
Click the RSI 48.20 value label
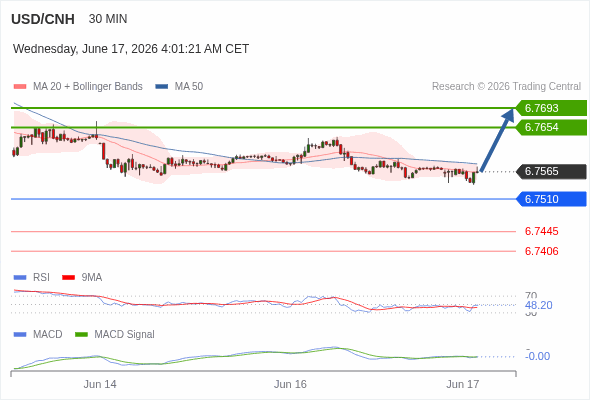pos(538,305)
